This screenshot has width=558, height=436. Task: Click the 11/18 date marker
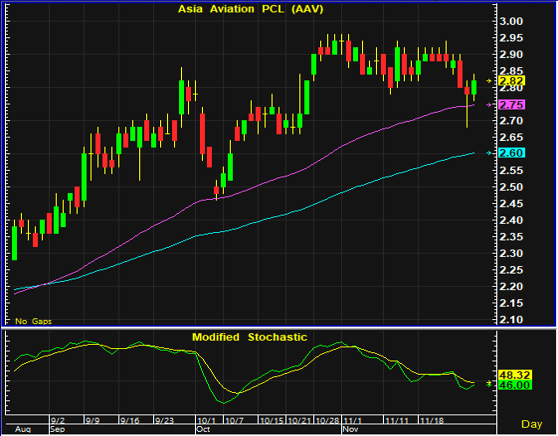[x=432, y=420]
